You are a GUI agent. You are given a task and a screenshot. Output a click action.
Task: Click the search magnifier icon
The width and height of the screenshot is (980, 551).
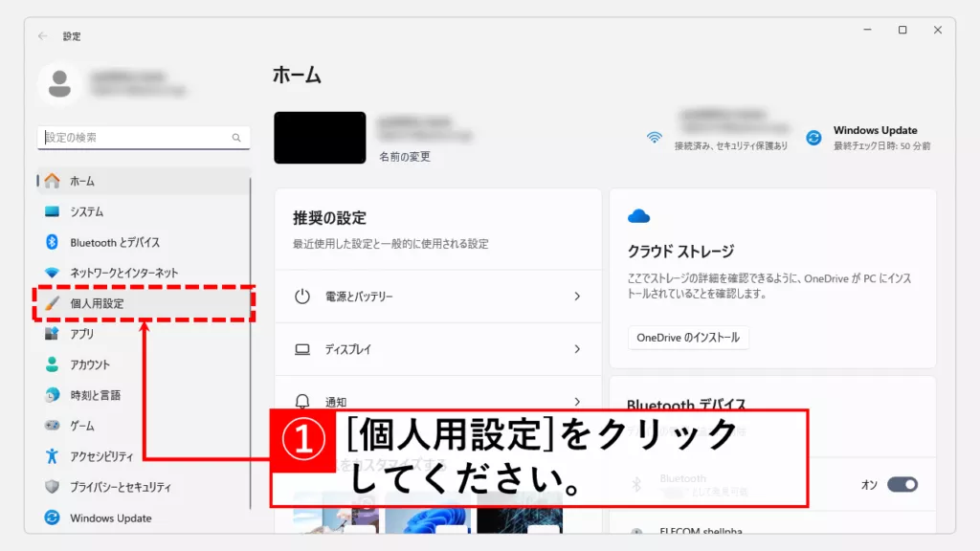tap(236, 138)
